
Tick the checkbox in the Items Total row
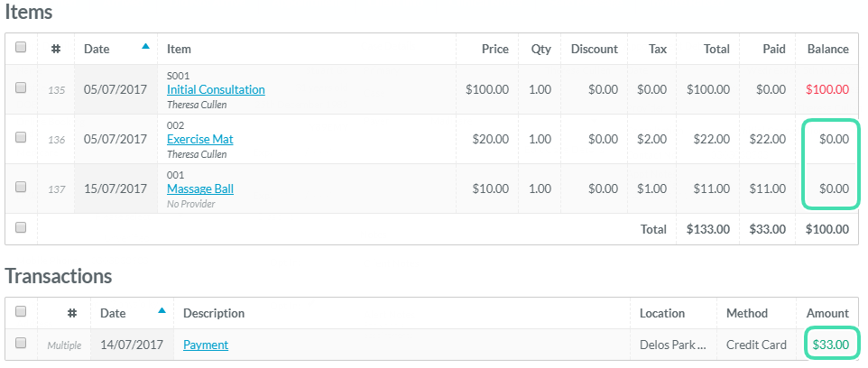(x=21, y=227)
